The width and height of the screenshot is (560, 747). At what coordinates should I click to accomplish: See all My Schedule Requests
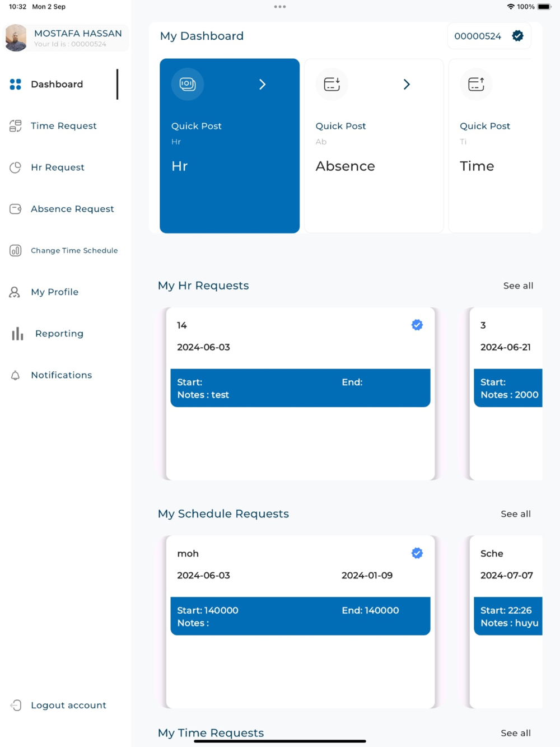point(516,514)
